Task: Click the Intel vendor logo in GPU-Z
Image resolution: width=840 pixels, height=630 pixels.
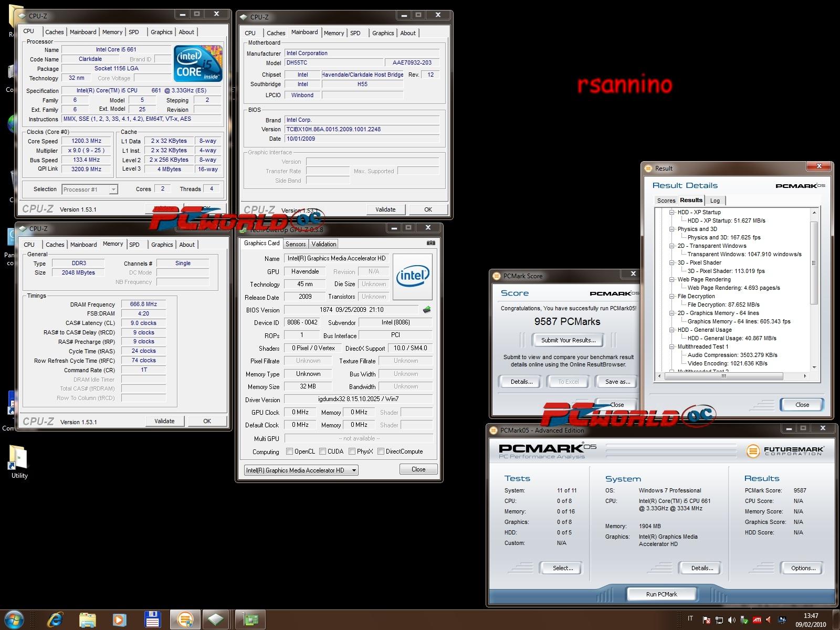Action: [x=413, y=277]
